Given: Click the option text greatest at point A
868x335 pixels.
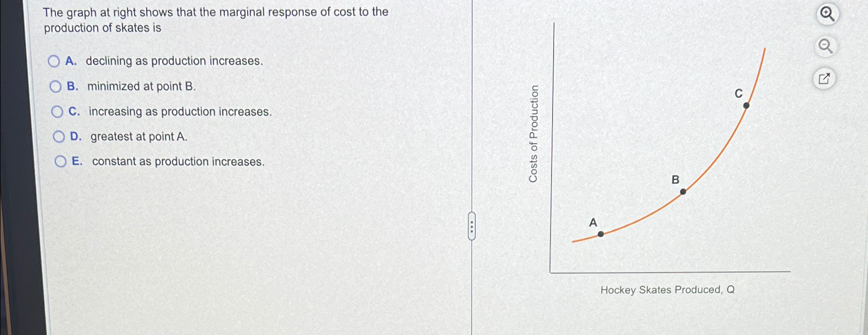Looking at the screenshot, I should (x=138, y=137).
